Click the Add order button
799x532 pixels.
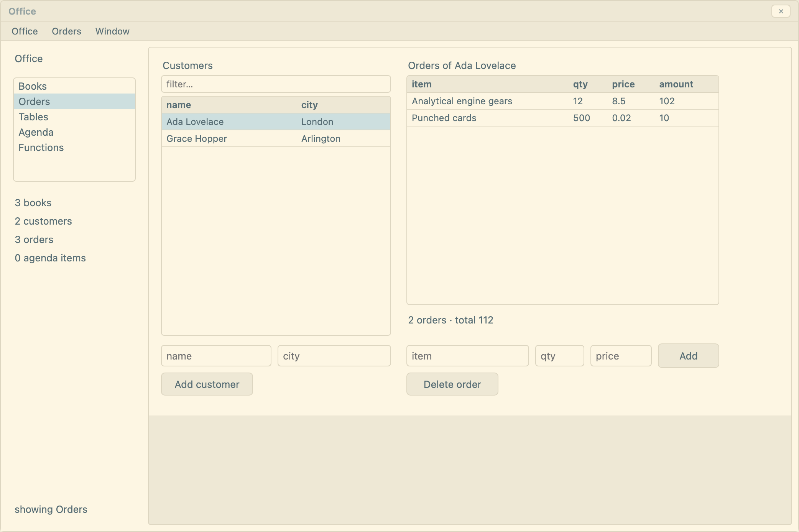(x=689, y=356)
